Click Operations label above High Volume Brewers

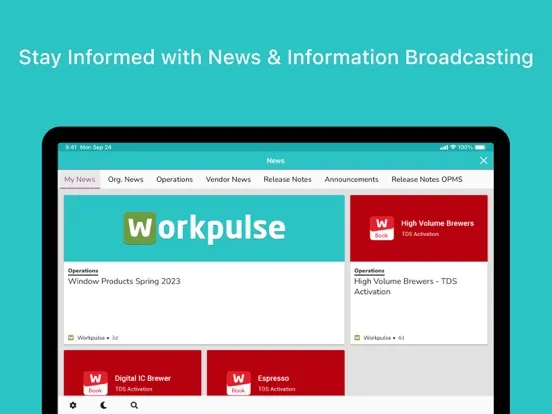pyautogui.click(x=369, y=271)
